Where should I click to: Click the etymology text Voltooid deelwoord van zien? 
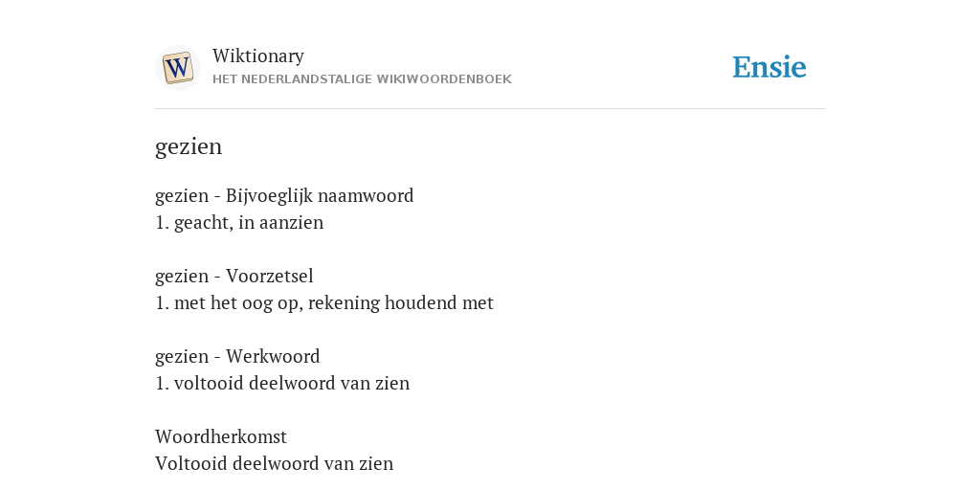tap(275, 464)
